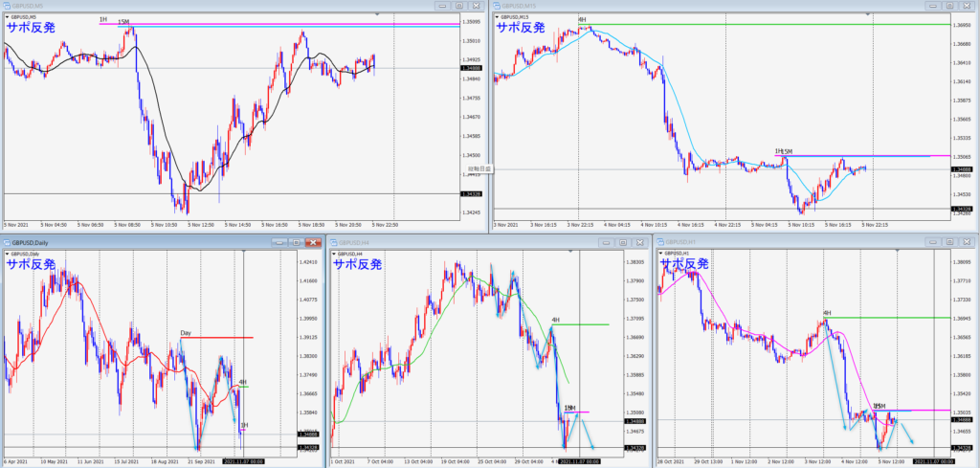
Task: Minimize the GBPUSD,H1 chart window
Action: 933,242
